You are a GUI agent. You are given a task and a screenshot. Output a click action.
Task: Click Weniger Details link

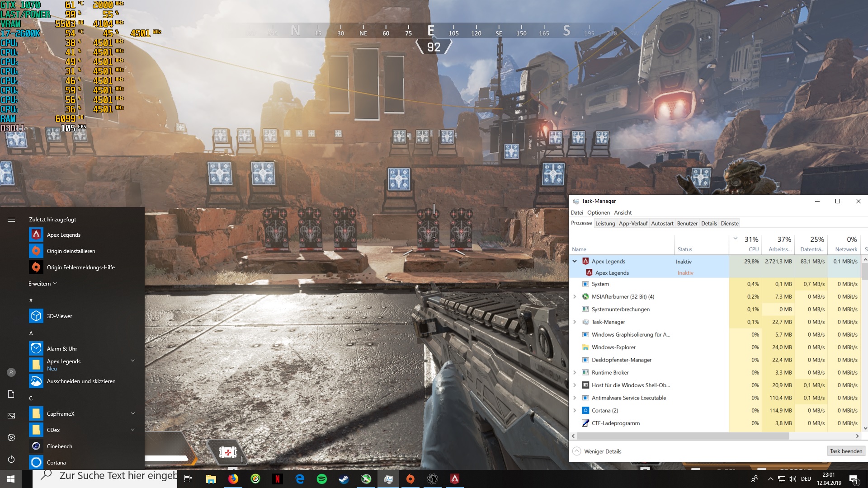[602, 451]
